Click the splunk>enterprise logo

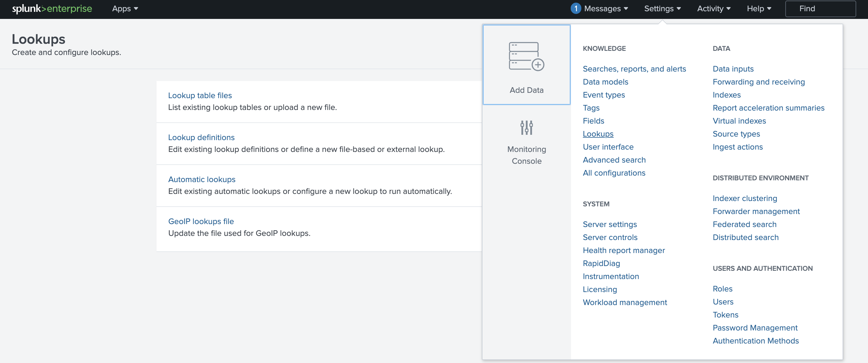coord(52,9)
